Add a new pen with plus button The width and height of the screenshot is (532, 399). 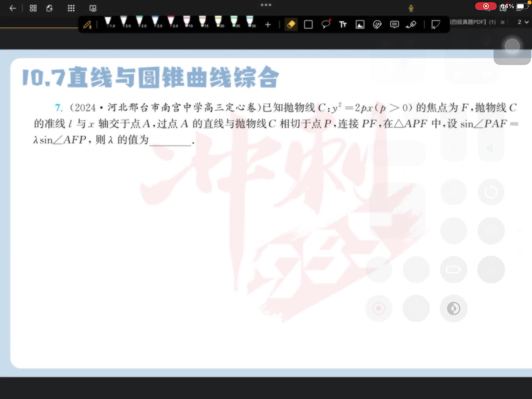tap(268, 25)
